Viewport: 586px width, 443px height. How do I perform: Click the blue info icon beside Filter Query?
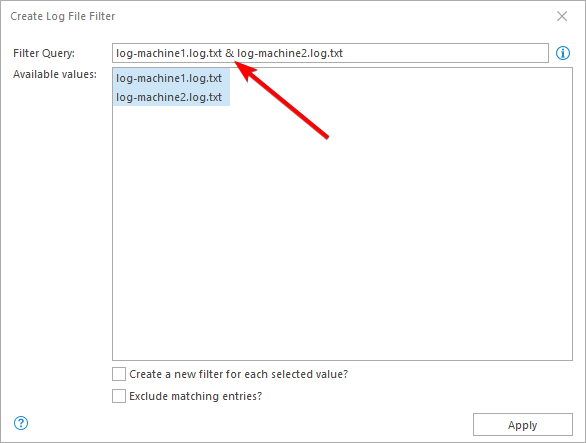pyautogui.click(x=563, y=53)
